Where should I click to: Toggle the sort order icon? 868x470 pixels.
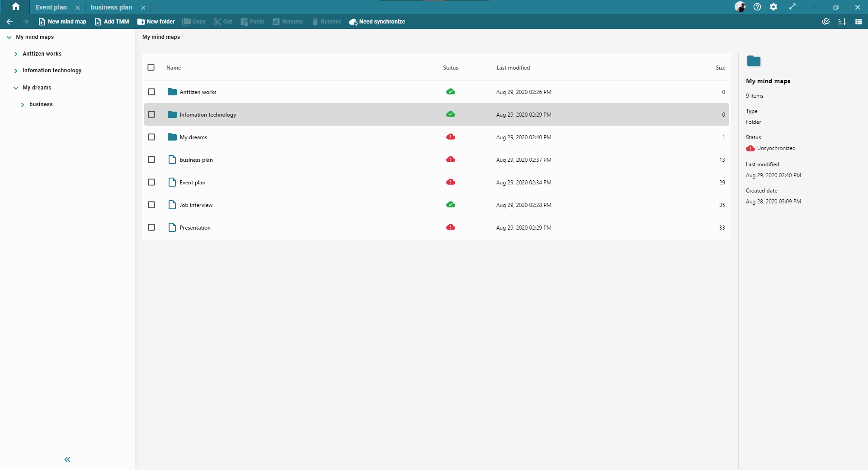tap(842, 22)
